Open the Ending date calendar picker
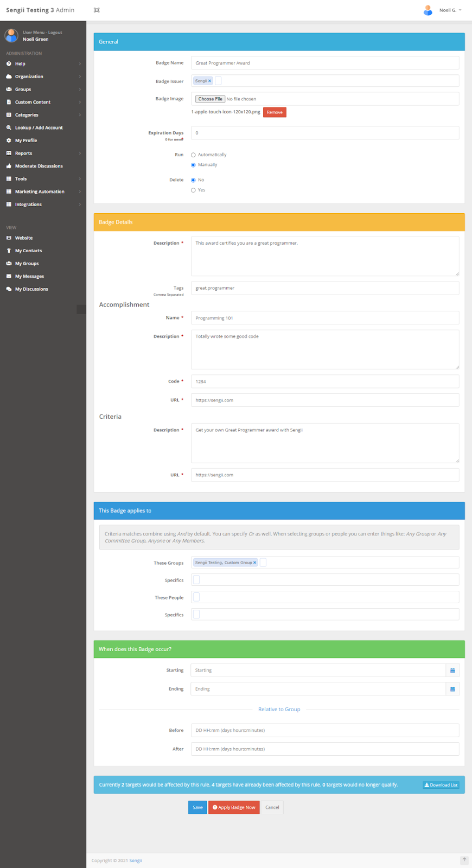This screenshot has width=472, height=868. [x=452, y=689]
